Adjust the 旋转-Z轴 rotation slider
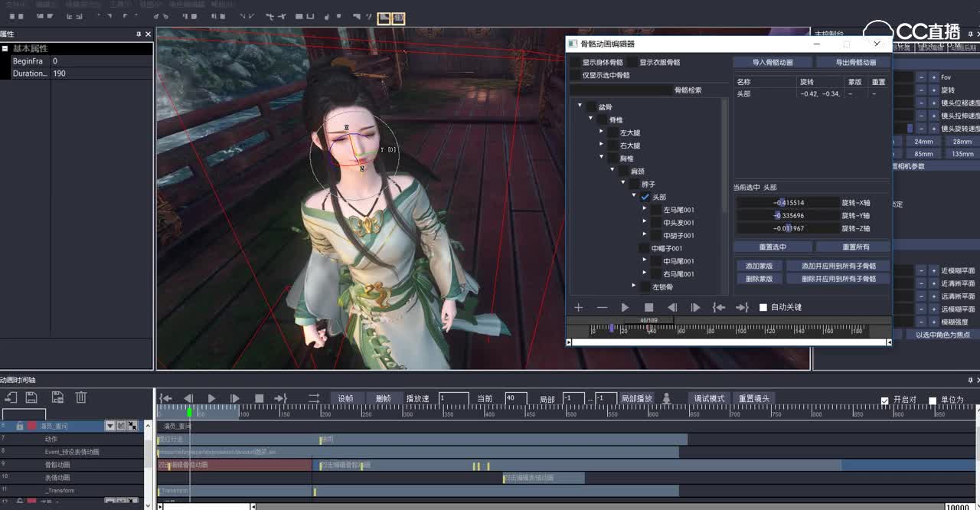 pyautogui.click(x=788, y=228)
